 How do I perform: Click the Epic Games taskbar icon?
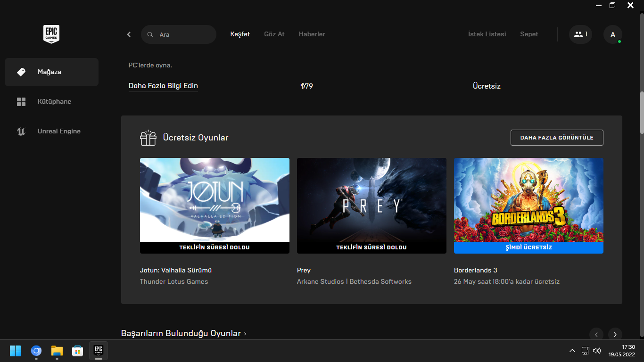tap(99, 351)
